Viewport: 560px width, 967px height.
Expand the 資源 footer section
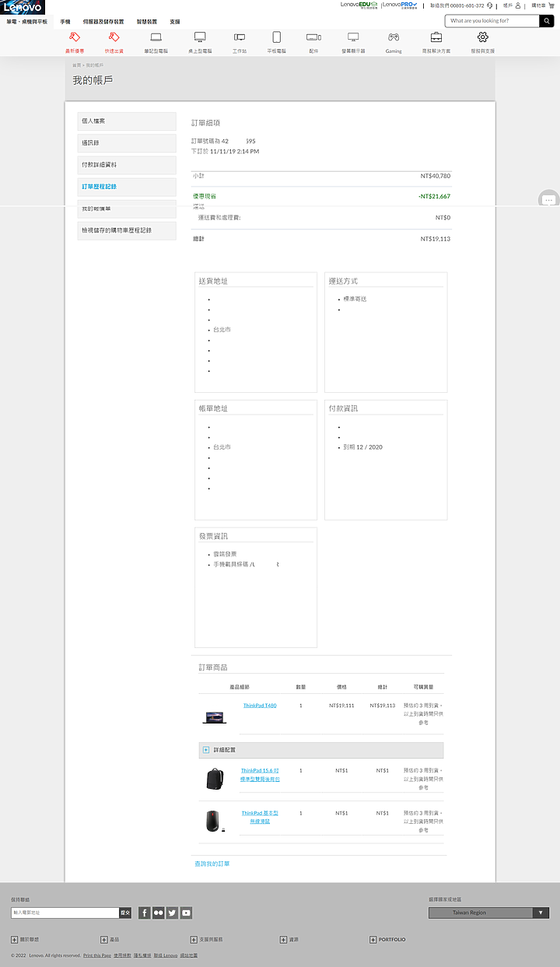tap(283, 940)
